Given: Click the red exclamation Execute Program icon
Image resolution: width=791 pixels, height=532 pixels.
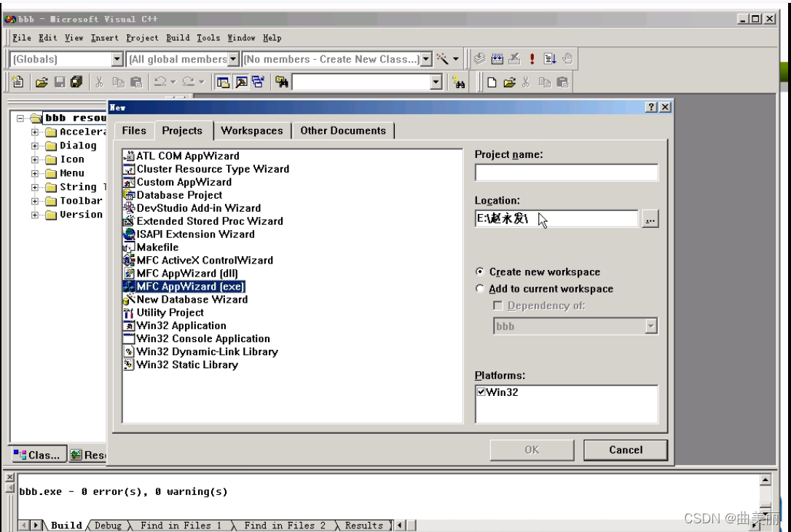Looking at the screenshot, I should click(x=532, y=59).
